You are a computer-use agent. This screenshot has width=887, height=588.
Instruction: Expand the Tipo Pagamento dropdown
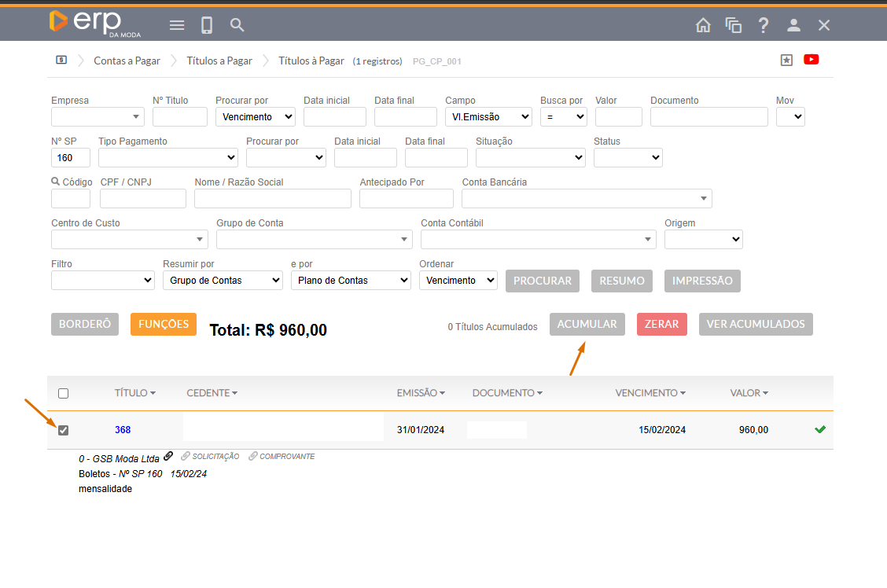coord(167,158)
